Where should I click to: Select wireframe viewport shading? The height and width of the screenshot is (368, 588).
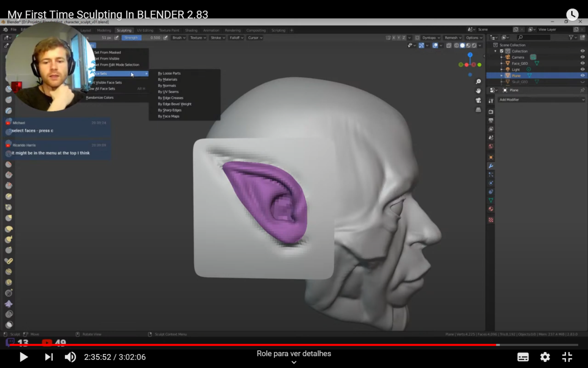tap(456, 45)
